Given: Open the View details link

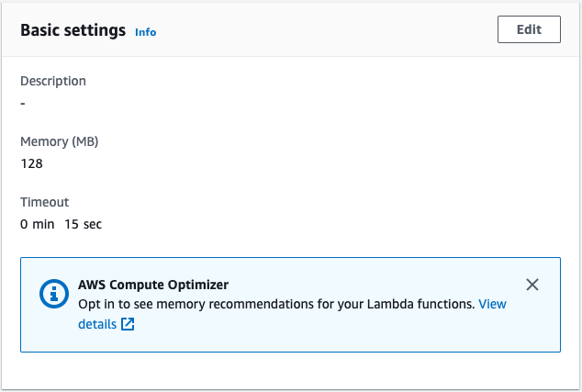Looking at the screenshot, I should (292, 314).
